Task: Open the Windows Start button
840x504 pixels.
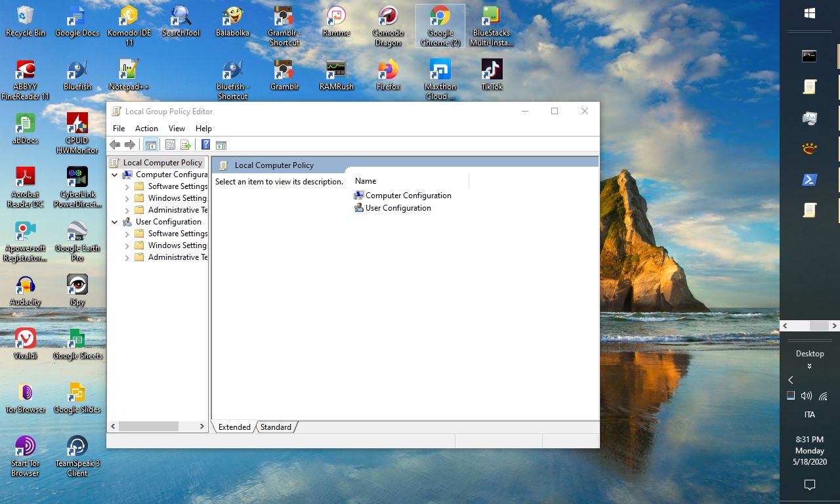Action: coord(809,13)
